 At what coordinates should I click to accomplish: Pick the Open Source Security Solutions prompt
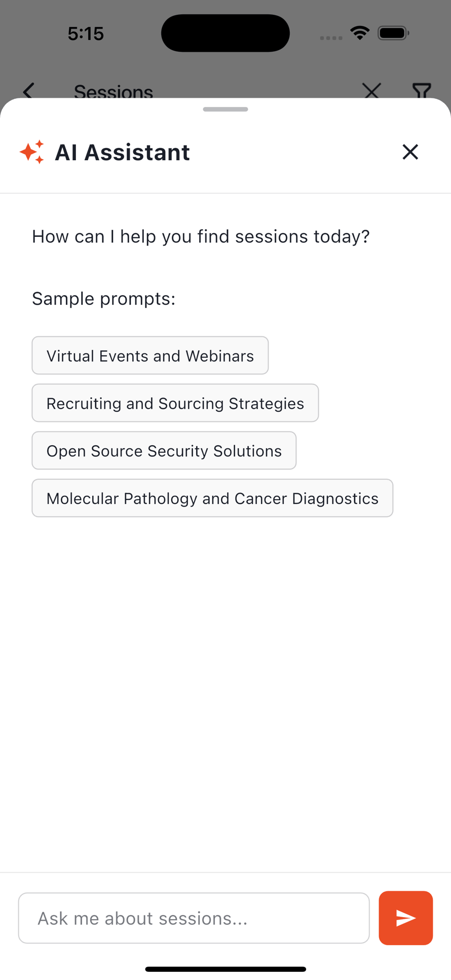pos(164,451)
